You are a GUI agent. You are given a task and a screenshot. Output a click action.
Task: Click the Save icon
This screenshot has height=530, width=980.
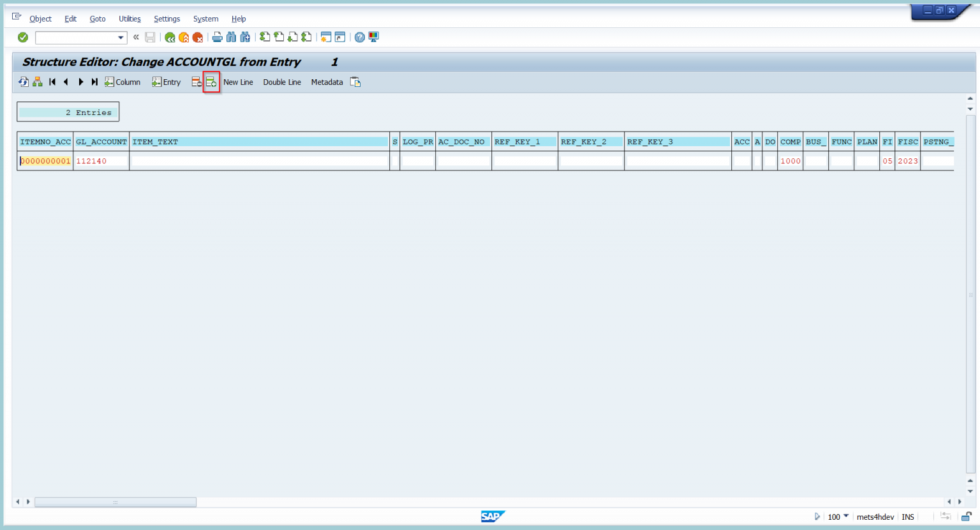point(150,37)
